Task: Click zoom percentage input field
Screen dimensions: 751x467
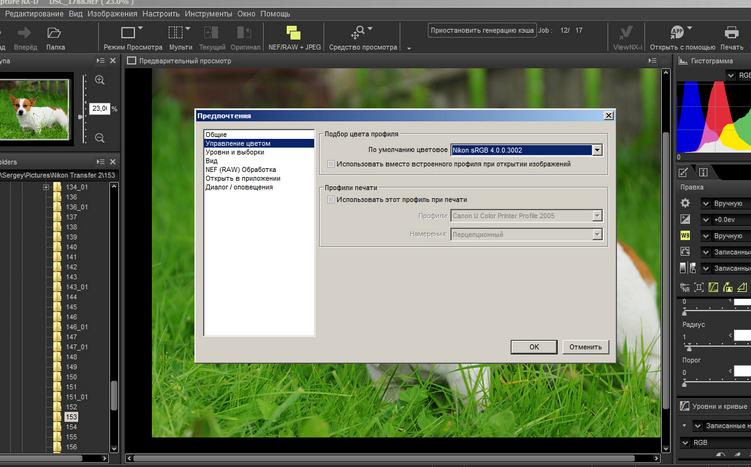Action: click(100, 109)
